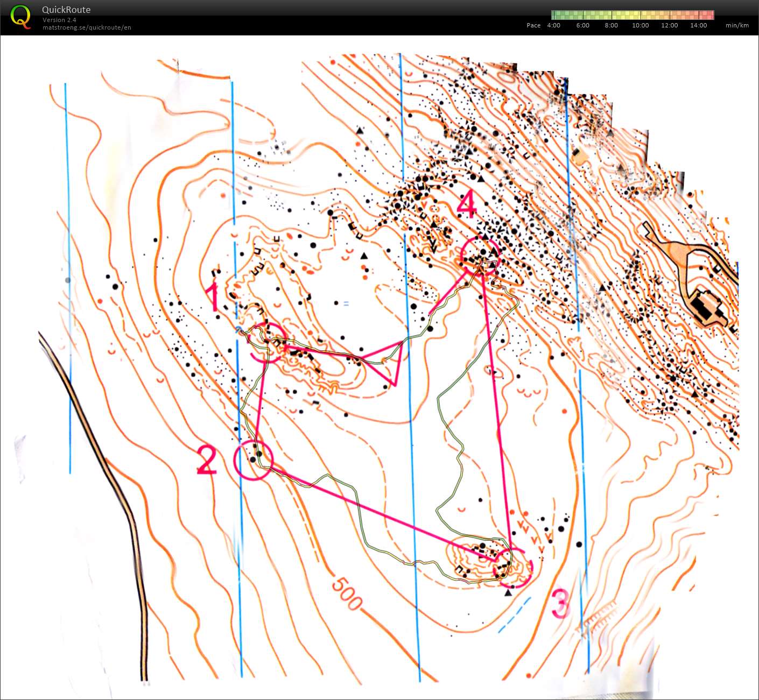Click the min/km unit label
The height and width of the screenshot is (700, 759).
(737, 25)
